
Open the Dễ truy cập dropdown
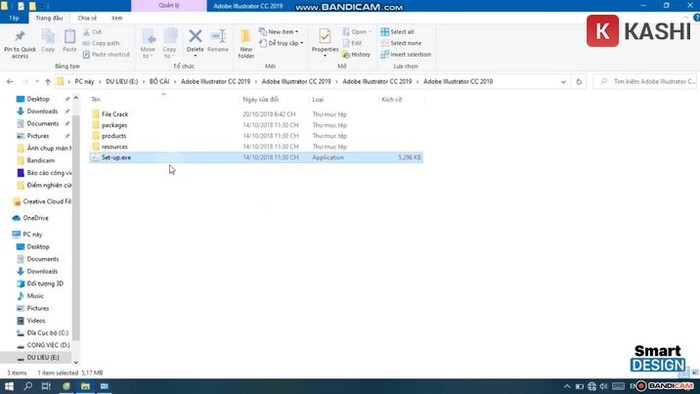tap(281, 43)
